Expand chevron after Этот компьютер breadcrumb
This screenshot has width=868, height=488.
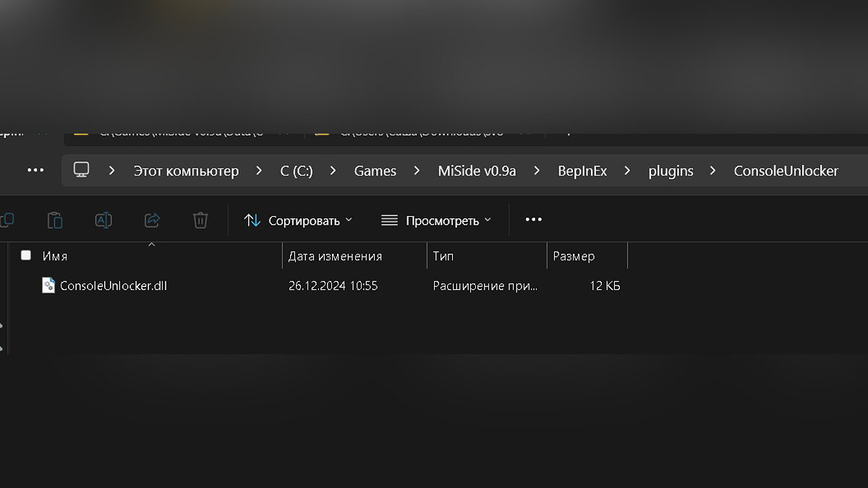(x=259, y=171)
